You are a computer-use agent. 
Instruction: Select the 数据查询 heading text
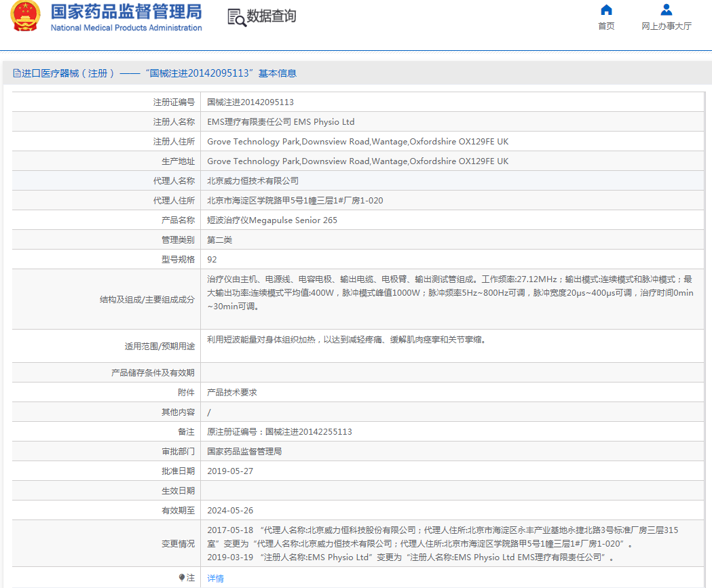(271, 17)
